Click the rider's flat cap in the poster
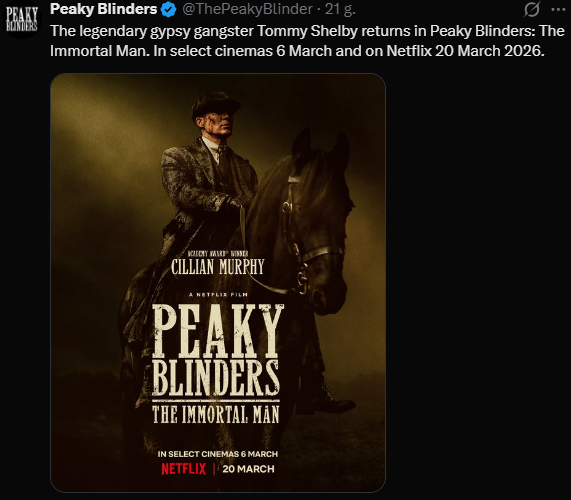The width and height of the screenshot is (571, 500). tap(216, 105)
